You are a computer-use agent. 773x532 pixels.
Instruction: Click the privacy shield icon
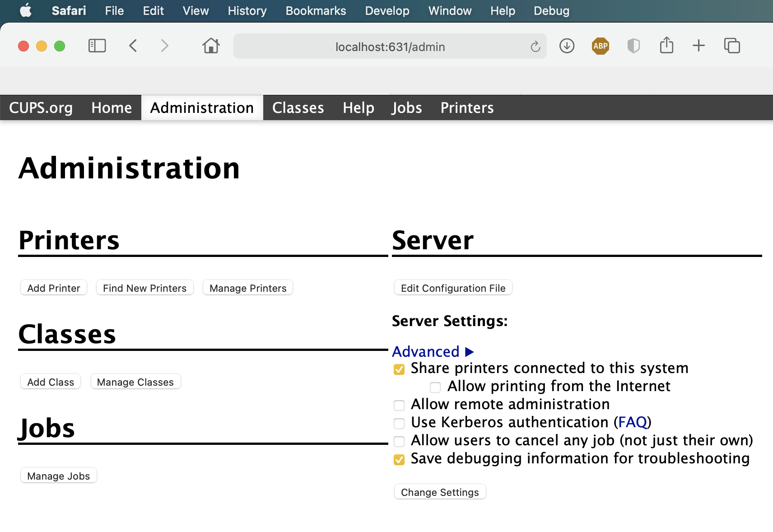click(633, 46)
